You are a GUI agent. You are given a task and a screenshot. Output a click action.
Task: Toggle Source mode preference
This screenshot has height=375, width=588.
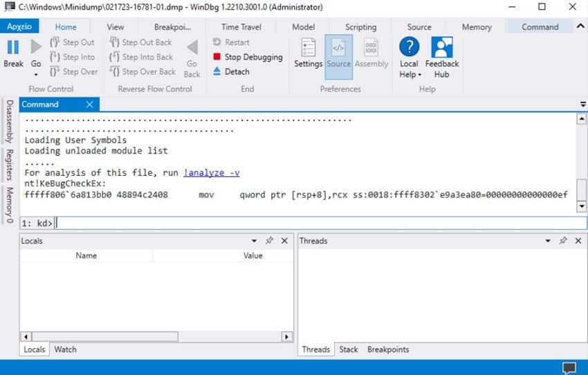click(x=339, y=57)
